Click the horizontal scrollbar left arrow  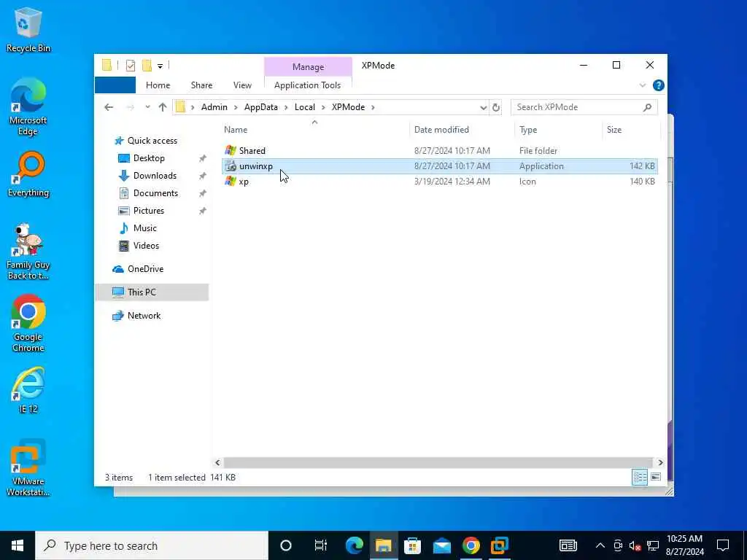pos(217,462)
